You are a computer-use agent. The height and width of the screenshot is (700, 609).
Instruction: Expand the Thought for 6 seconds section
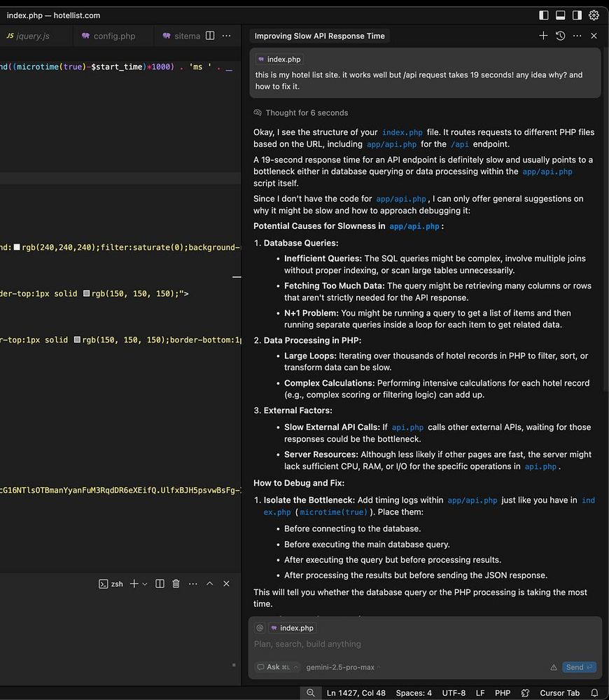click(x=301, y=113)
